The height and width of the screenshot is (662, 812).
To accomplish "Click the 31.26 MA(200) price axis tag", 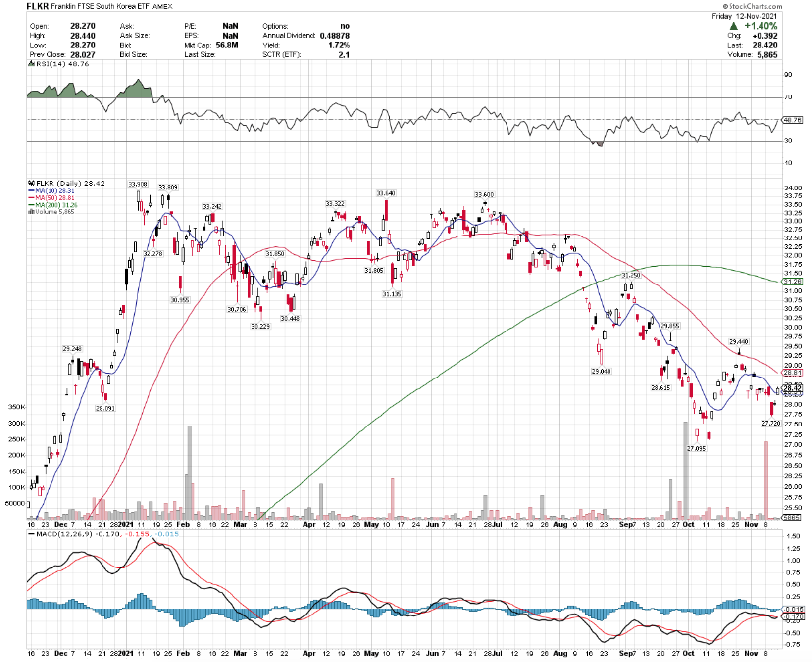I will point(792,282).
